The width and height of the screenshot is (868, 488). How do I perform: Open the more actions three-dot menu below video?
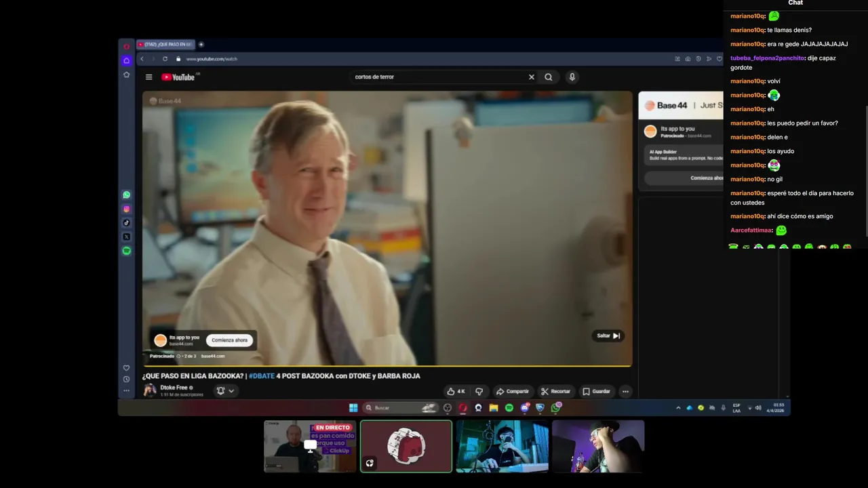625,391
